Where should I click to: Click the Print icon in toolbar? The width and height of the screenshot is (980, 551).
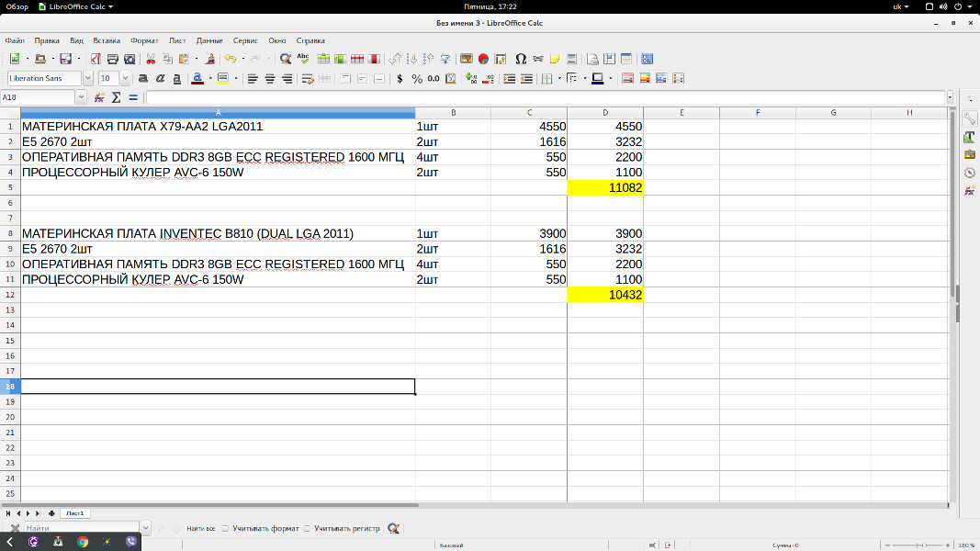coord(112,59)
